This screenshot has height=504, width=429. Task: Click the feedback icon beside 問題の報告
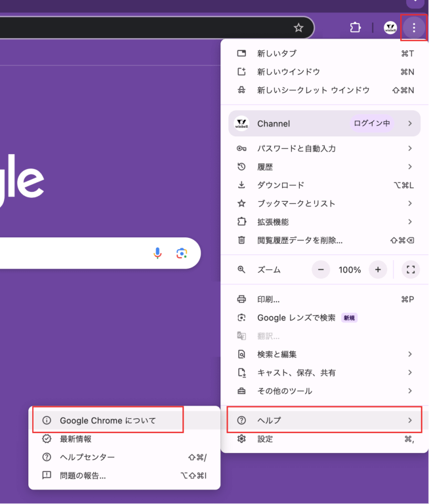[47, 475]
